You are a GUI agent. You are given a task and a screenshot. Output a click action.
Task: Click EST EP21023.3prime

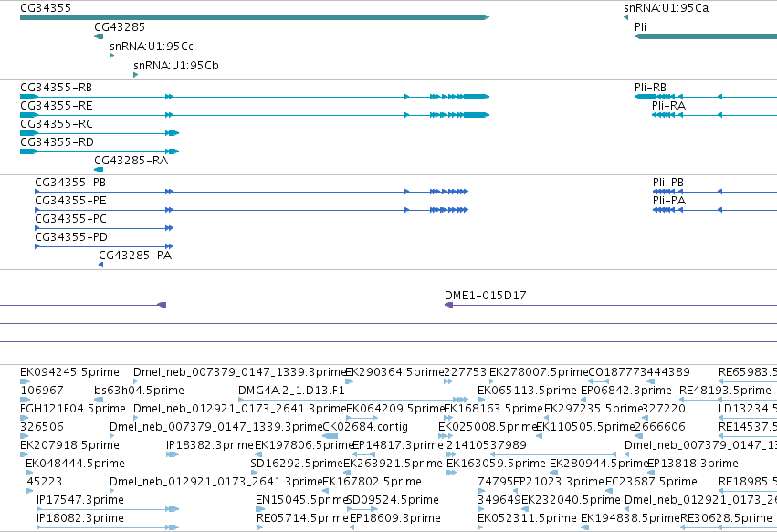click(559, 482)
